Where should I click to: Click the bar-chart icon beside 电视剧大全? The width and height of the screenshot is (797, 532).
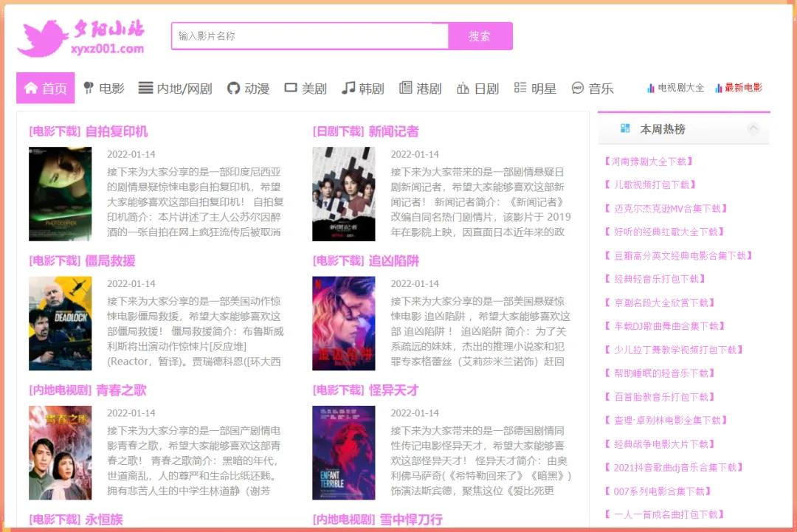pos(649,87)
